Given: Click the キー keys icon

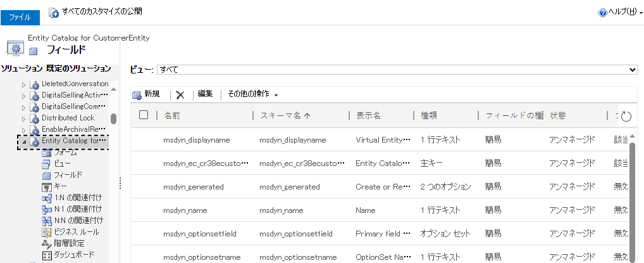Looking at the screenshot, I should tap(47, 188).
